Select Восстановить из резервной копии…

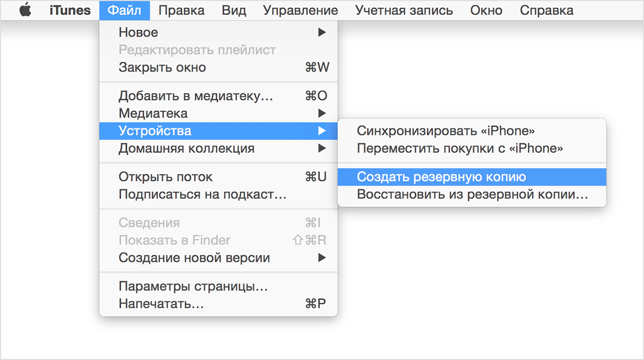click(471, 195)
